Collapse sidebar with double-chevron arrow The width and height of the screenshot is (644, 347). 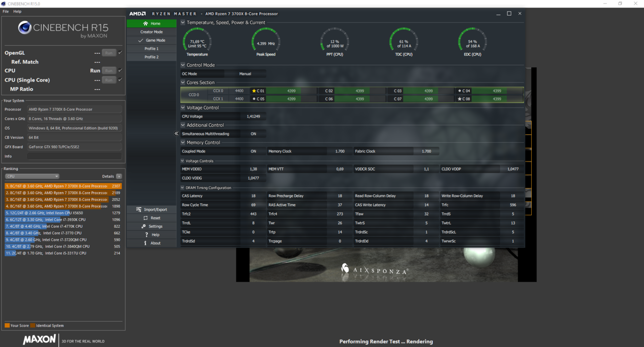pos(176,134)
